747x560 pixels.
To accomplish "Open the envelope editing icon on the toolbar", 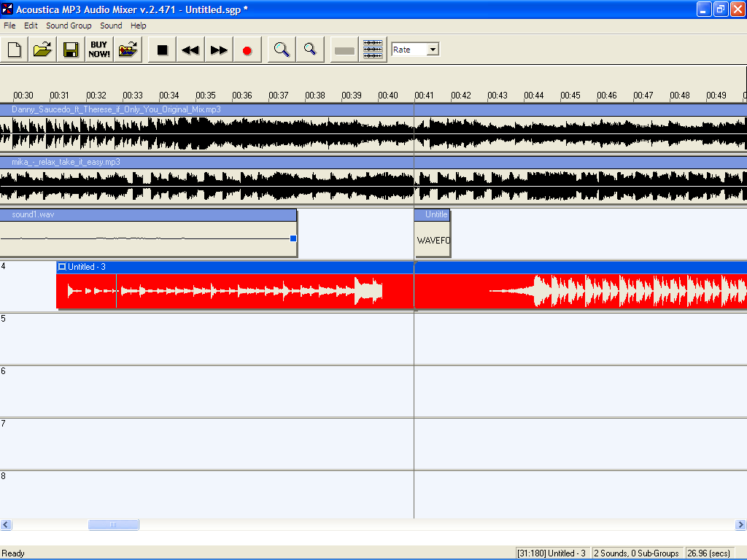I will pos(373,49).
